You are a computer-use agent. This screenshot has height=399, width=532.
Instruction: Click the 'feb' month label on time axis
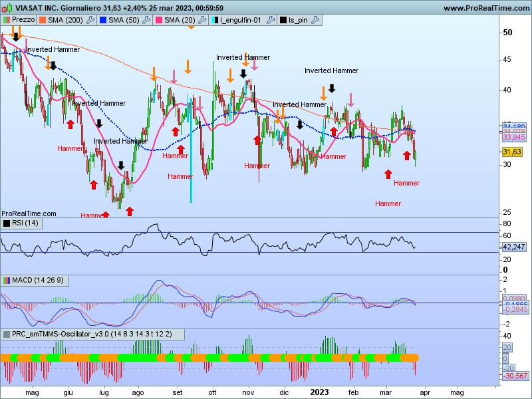point(353,392)
